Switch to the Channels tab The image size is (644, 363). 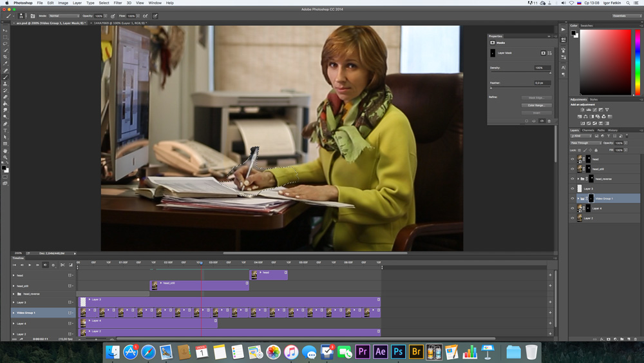click(588, 130)
